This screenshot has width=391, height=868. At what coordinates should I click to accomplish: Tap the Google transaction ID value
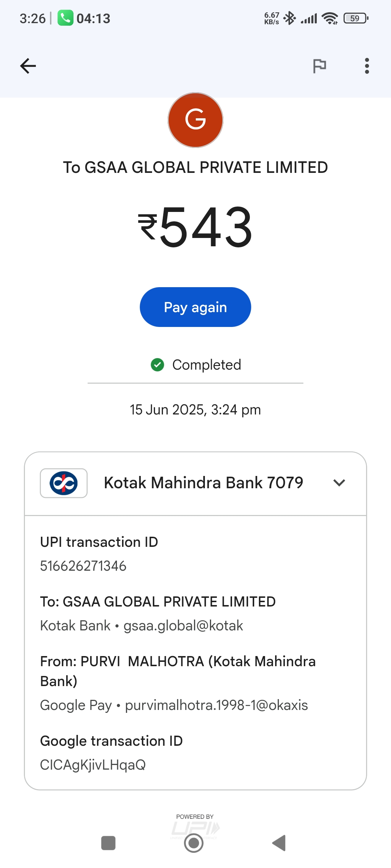pyautogui.click(x=93, y=765)
